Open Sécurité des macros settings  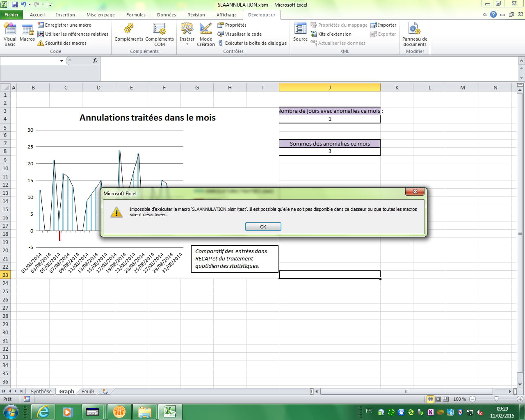62,43
